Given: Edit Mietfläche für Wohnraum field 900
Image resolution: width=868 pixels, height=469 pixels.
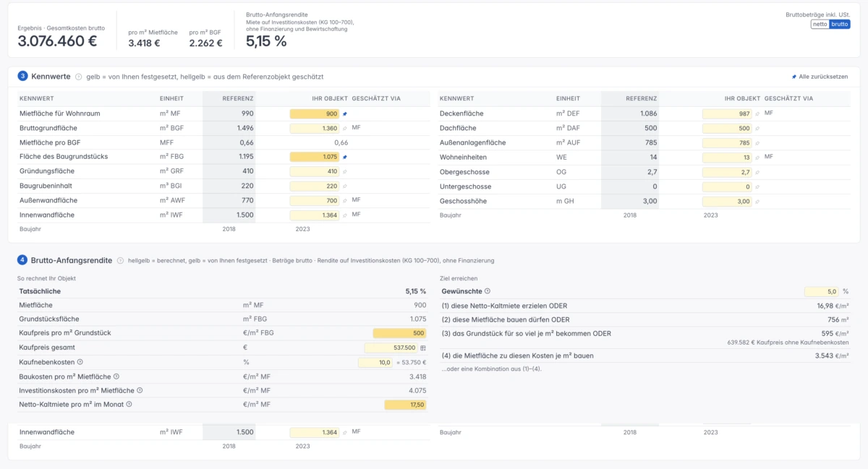Looking at the screenshot, I should click(x=315, y=114).
